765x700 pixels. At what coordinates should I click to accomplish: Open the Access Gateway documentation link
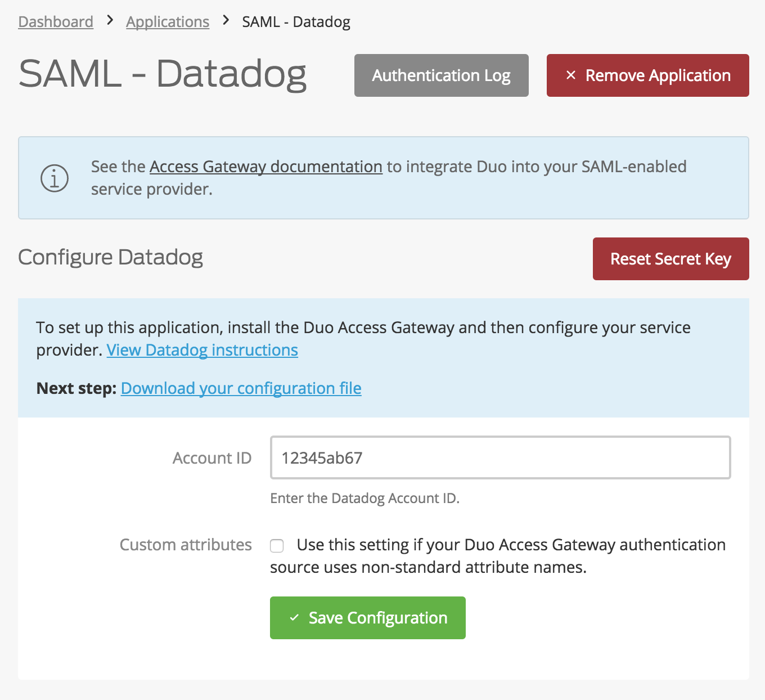point(265,167)
